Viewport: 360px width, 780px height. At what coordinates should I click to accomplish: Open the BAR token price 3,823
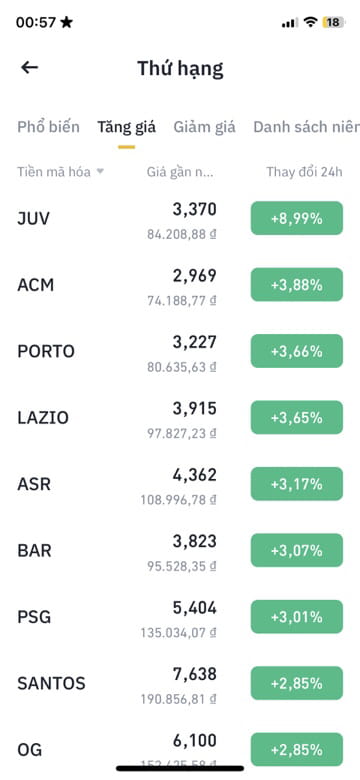[x=195, y=541]
